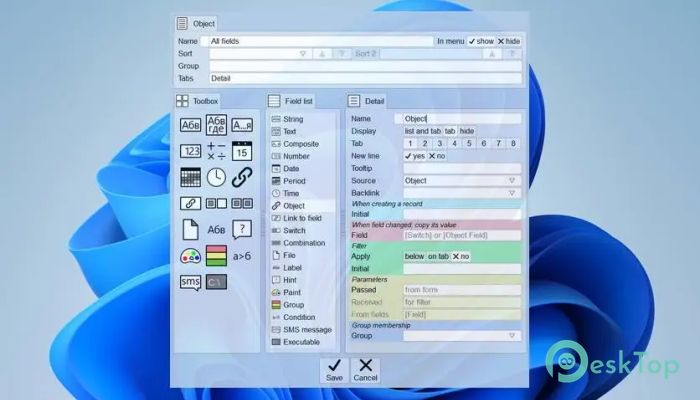700x400 pixels.
Task: Select the Combination toolbox icon
Action: click(242, 204)
